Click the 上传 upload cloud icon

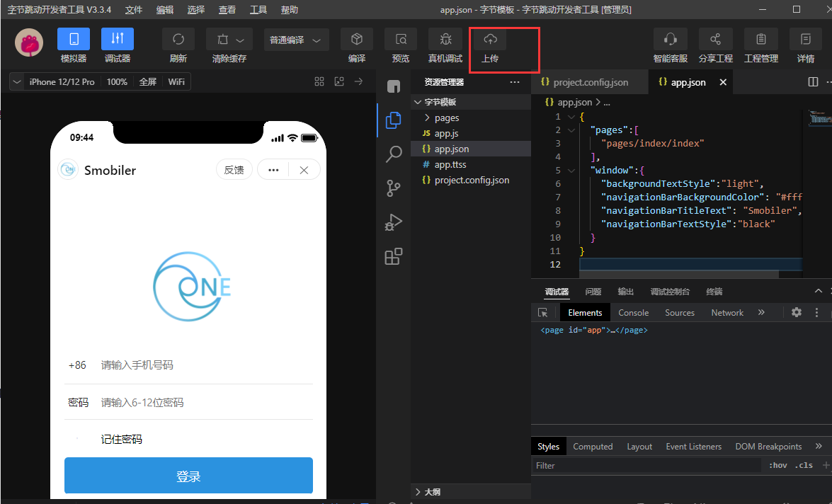tap(490, 39)
